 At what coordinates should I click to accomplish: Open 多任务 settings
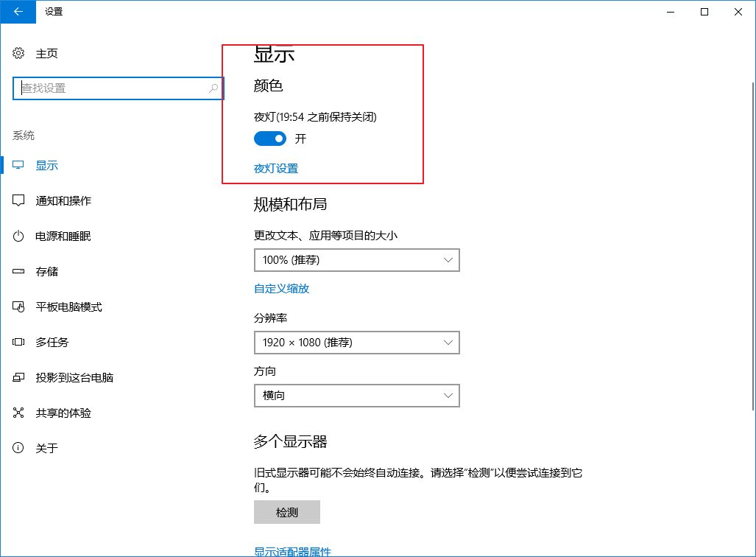pos(52,342)
